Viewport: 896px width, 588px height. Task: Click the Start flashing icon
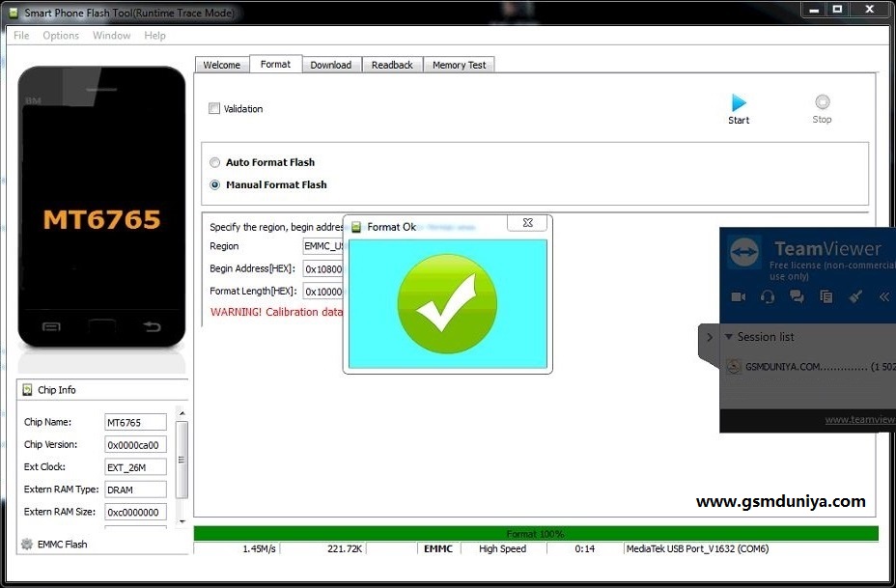pyautogui.click(x=738, y=104)
